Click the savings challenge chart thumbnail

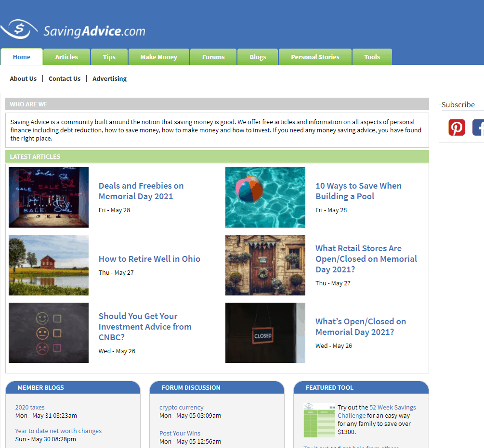click(x=319, y=420)
